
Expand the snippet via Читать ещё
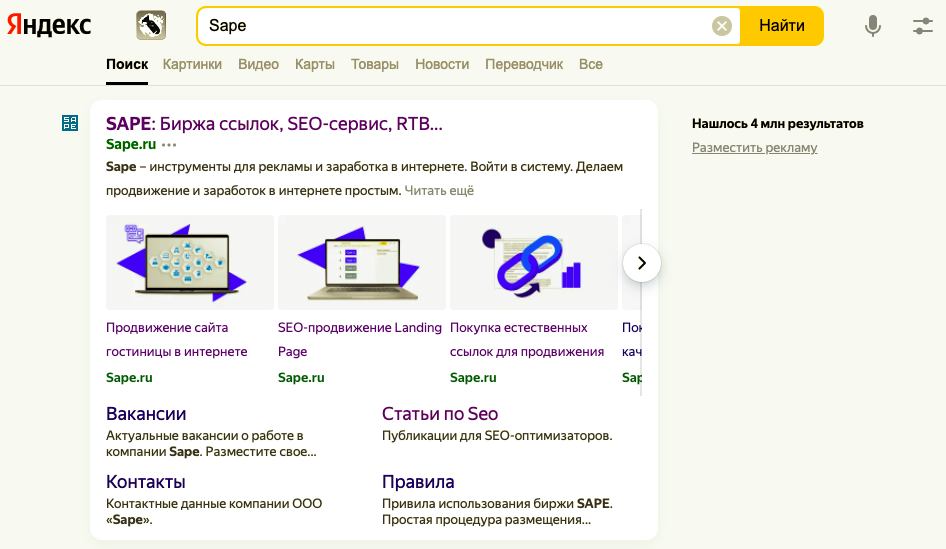coord(439,191)
